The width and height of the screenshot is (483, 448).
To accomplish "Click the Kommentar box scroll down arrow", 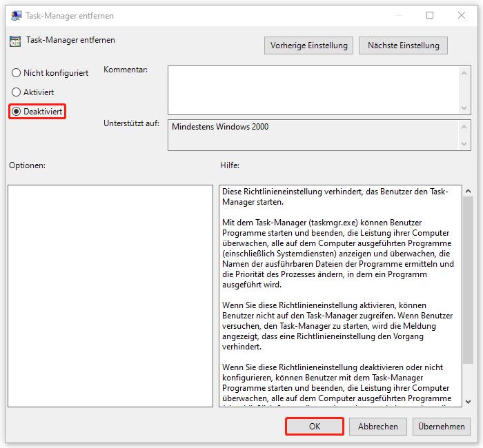I will point(464,108).
